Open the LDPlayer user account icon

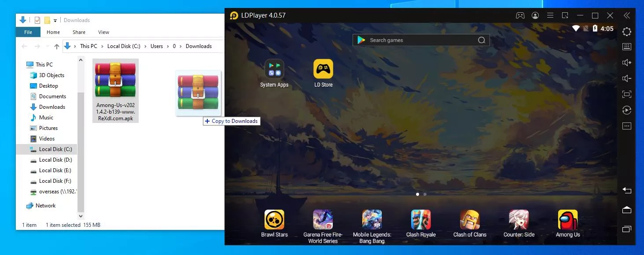tap(535, 15)
